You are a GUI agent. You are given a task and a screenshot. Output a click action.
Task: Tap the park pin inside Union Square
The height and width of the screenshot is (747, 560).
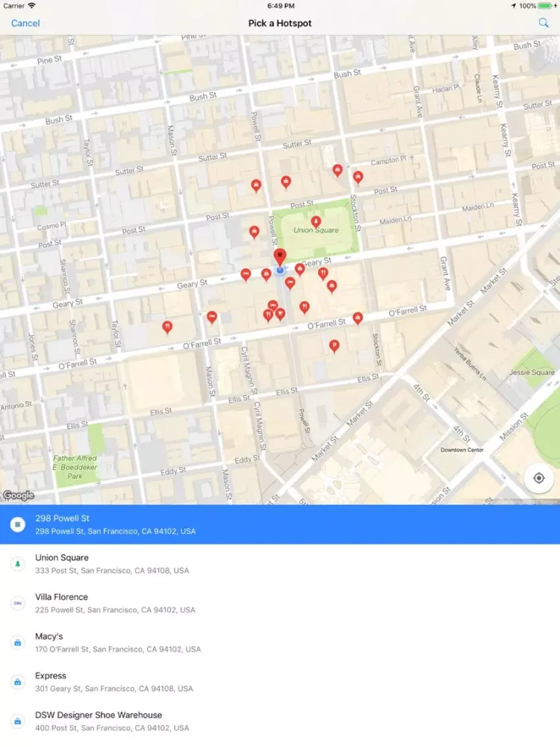click(316, 222)
